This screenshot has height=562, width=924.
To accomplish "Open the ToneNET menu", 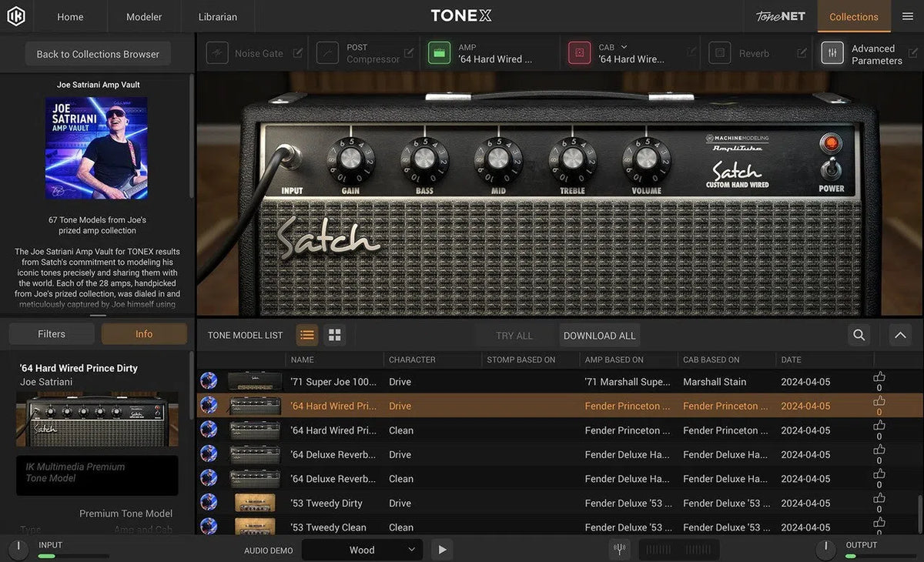I will (x=779, y=16).
